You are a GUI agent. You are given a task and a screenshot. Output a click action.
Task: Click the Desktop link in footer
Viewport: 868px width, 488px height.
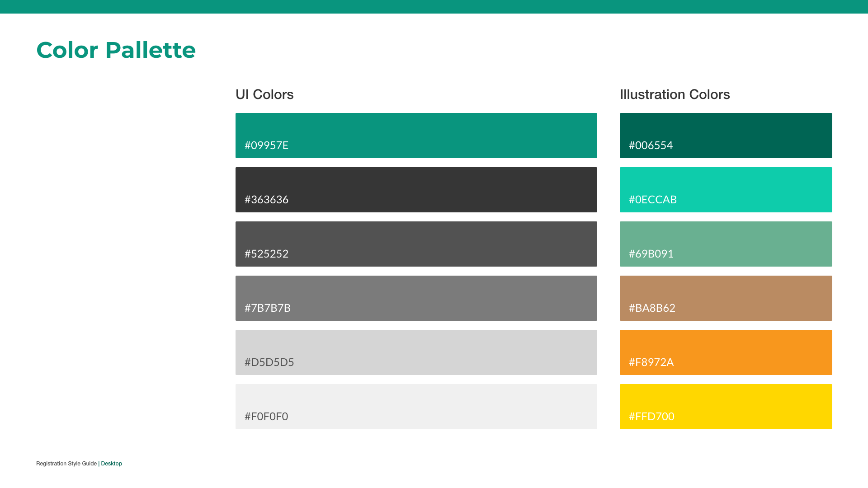point(111,464)
